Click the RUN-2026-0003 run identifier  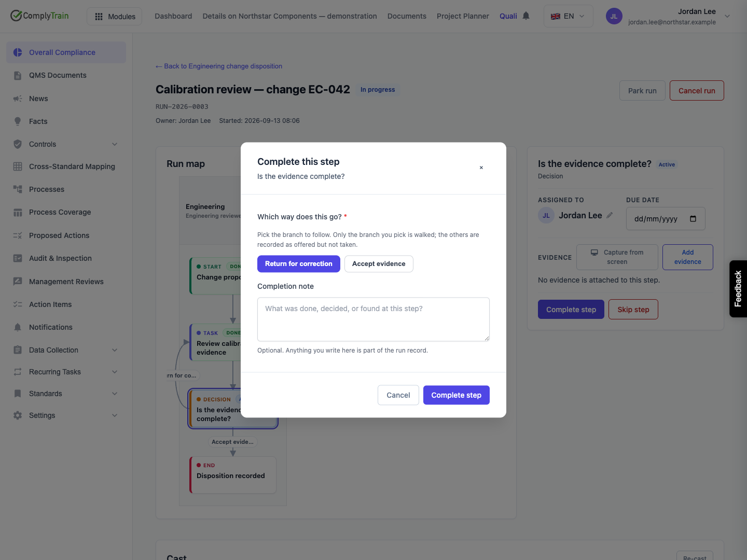(x=182, y=107)
